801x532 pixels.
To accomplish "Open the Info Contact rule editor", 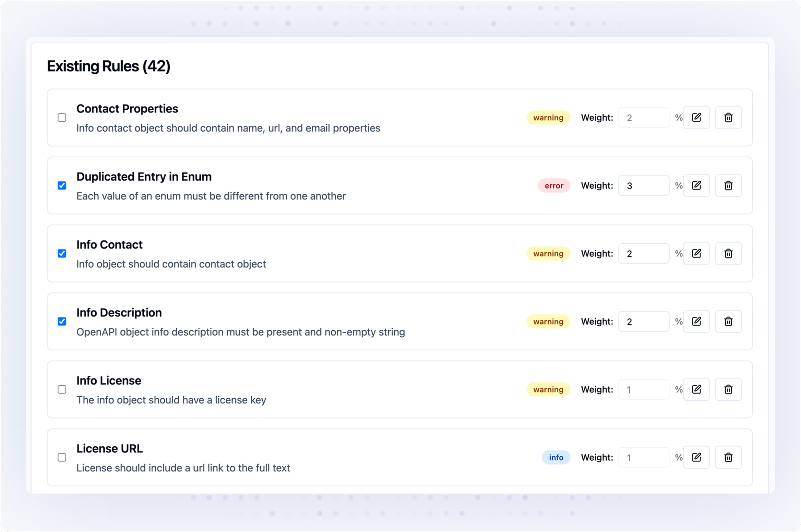I will (696, 253).
